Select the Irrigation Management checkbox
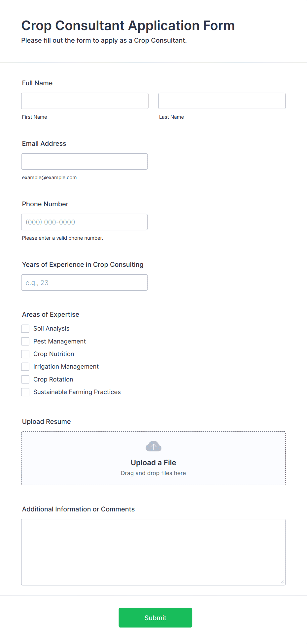307x644 pixels. 25,367
